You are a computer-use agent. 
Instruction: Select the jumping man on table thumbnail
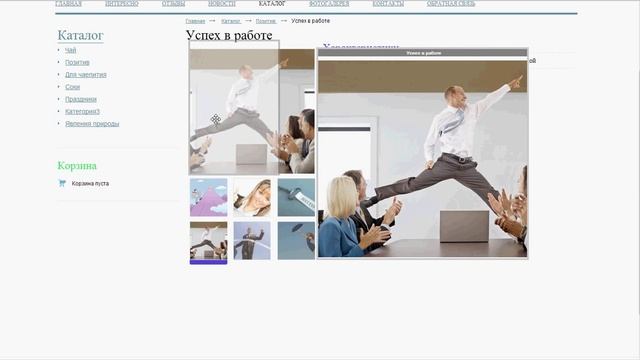[x=209, y=242]
